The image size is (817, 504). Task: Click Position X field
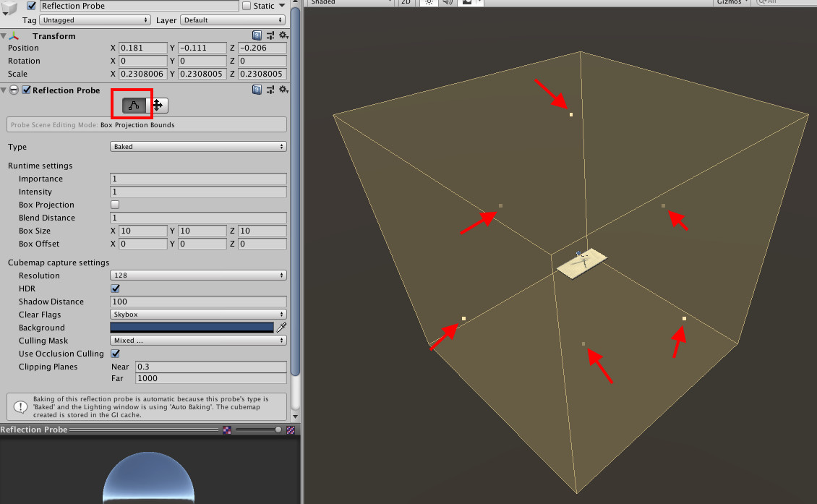(x=142, y=48)
